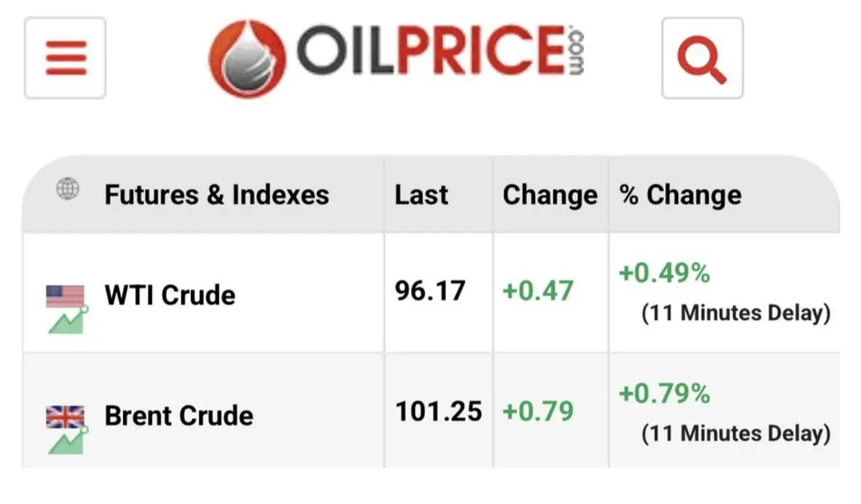Image resolution: width=861 pixels, height=504 pixels.
Task: Click the UK flag icon
Action: point(65,417)
